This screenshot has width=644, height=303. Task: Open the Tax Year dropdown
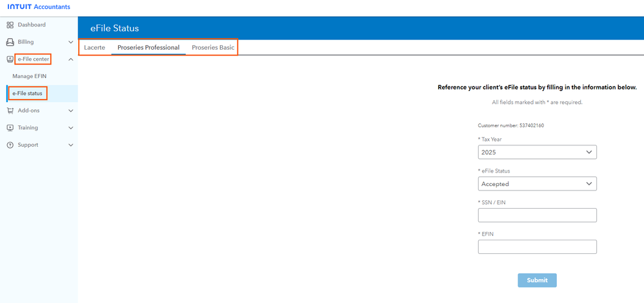click(x=537, y=152)
